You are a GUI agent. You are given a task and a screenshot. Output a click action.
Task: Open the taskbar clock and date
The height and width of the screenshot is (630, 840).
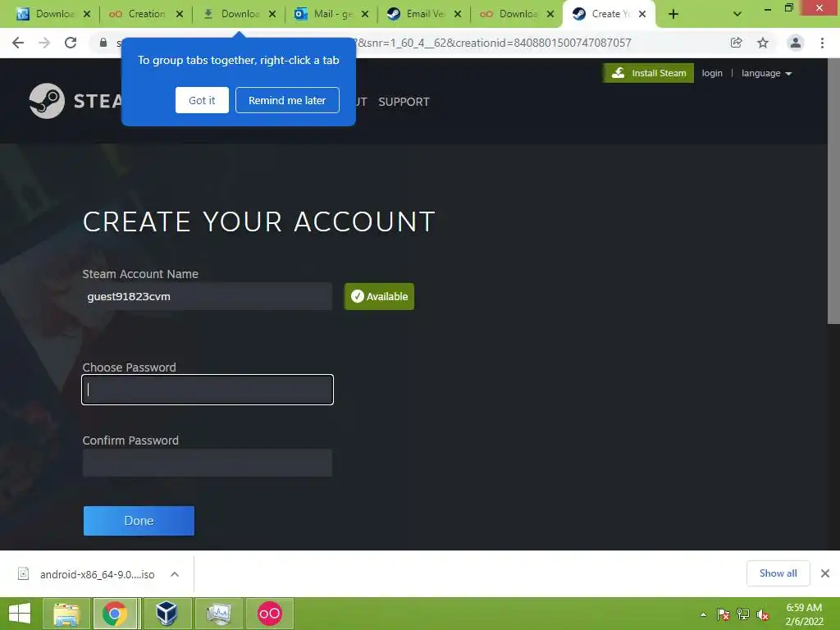pyautogui.click(x=804, y=614)
